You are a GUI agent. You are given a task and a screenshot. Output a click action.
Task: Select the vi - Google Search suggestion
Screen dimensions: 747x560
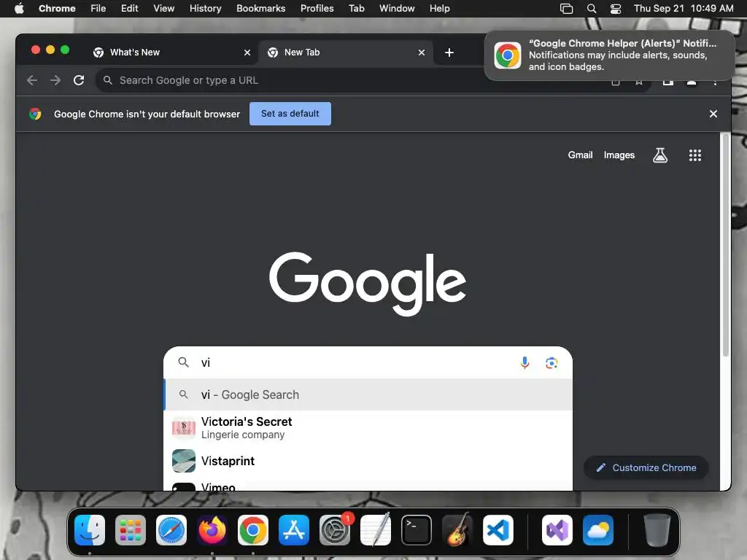[x=368, y=394]
